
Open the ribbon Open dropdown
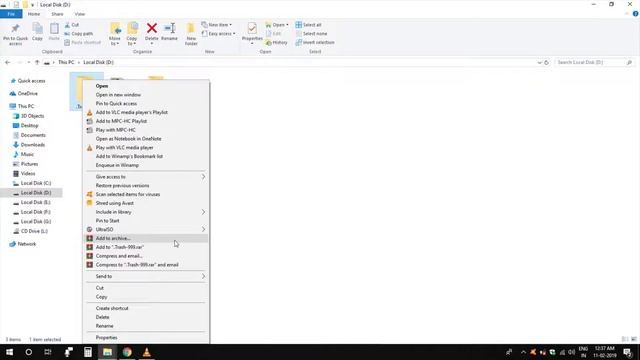pos(277,25)
